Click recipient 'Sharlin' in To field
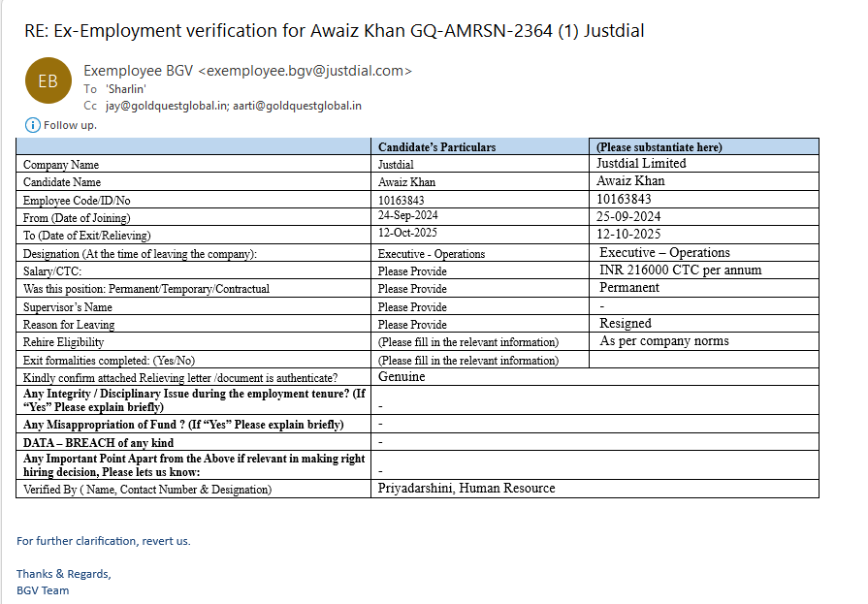Image resolution: width=868 pixels, height=604 pixels. click(126, 89)
